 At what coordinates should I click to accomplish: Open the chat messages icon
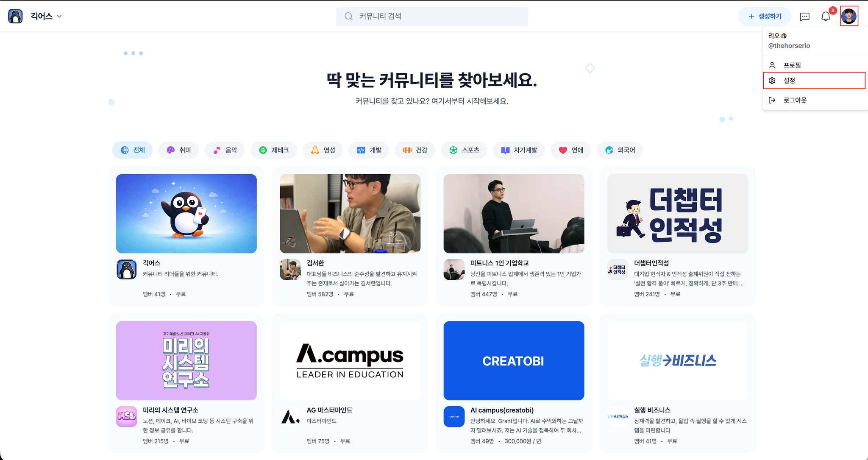[x=804, y=17]
